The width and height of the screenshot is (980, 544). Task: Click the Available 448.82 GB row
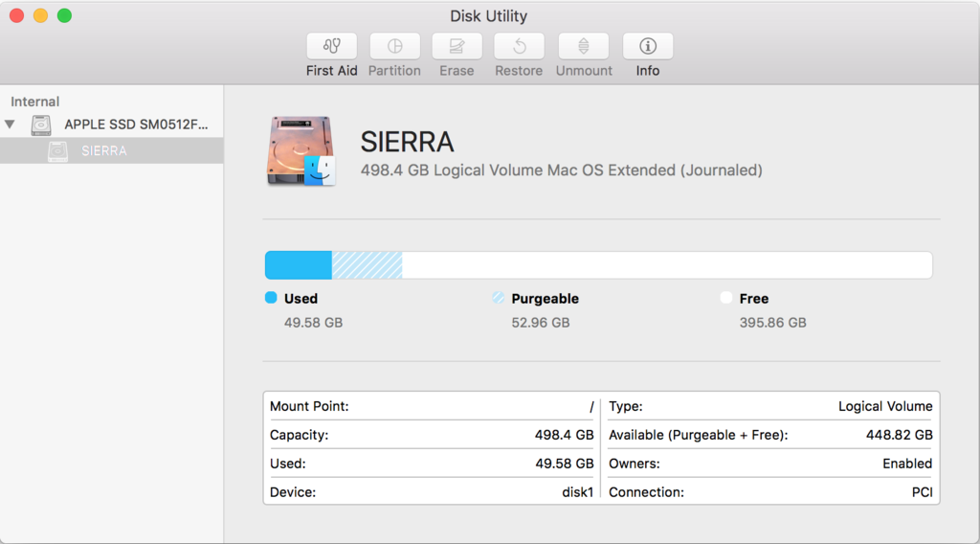click(770, 435)
